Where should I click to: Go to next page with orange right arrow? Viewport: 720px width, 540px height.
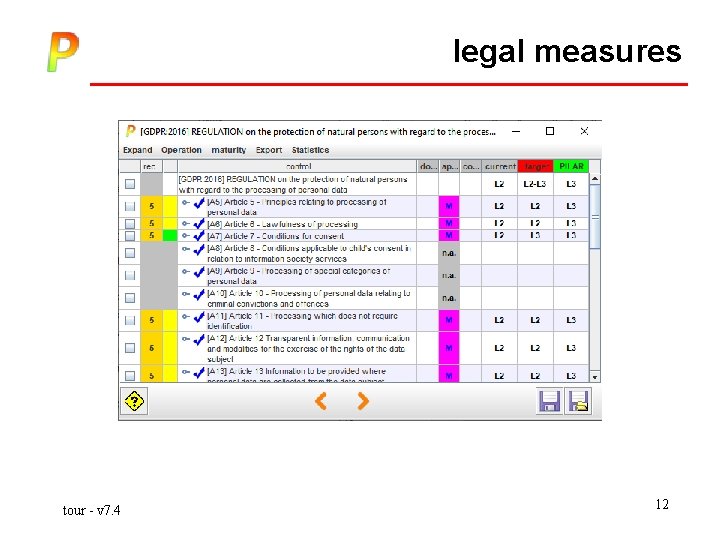point(363,401)
